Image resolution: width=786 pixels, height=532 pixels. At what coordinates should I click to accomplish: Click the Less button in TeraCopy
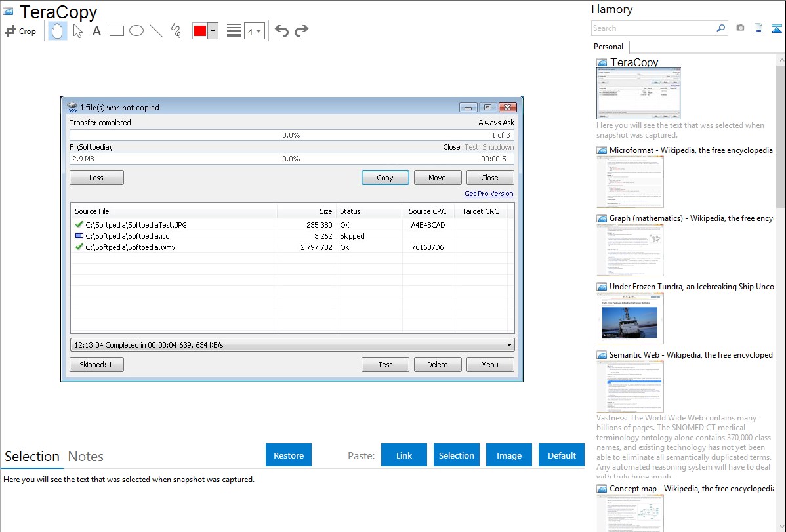tap(96, 178)
